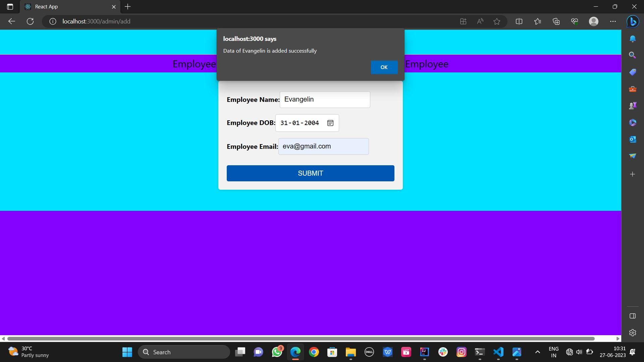
Task: Open the Tools briefcase in the sidebar
Action: pos(633,89)
